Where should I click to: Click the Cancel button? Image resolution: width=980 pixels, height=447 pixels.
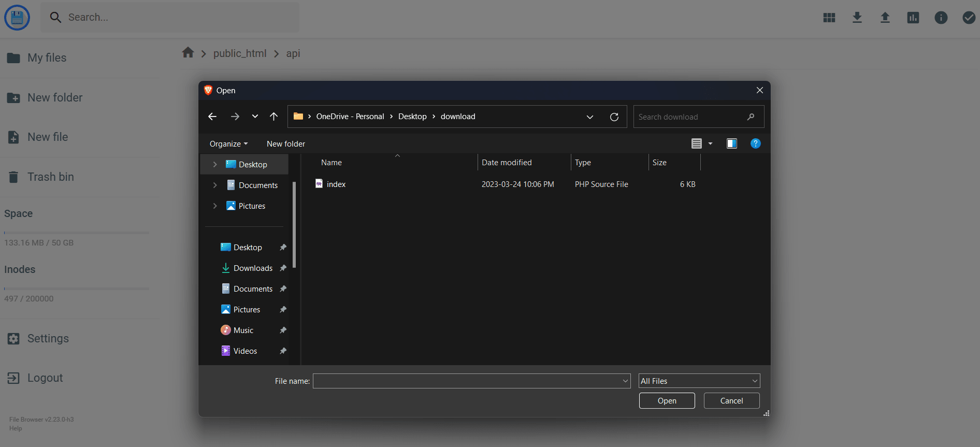click(x=732, y=400)
